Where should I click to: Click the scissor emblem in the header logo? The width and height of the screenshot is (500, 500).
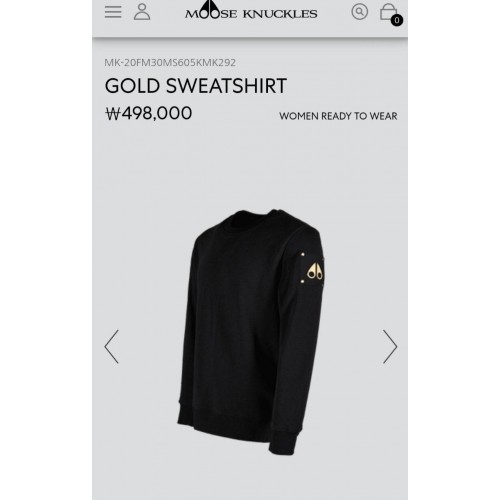pyautogui.click(x=210, y=7)
